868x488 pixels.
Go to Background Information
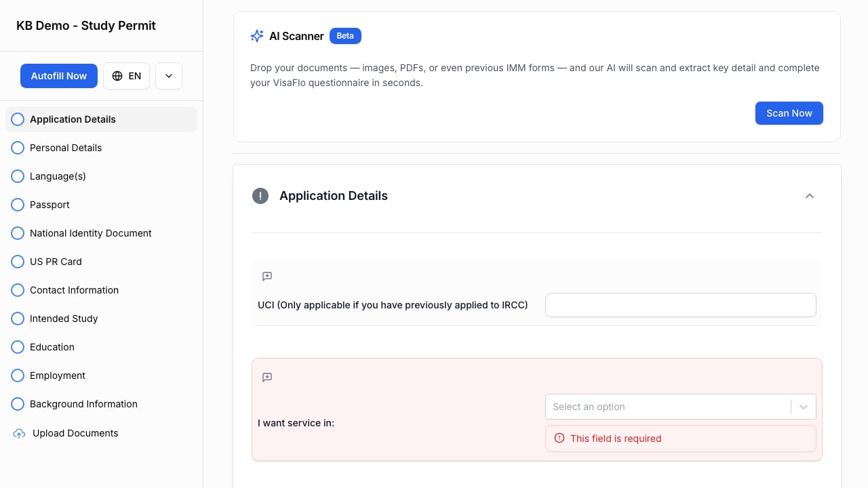101,404
